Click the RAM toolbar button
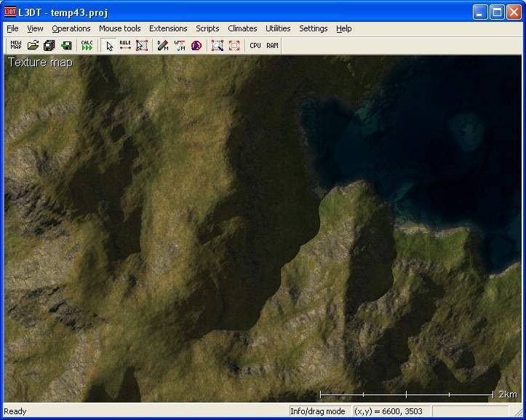Screen dimensions: 526x420 [272, 45]
